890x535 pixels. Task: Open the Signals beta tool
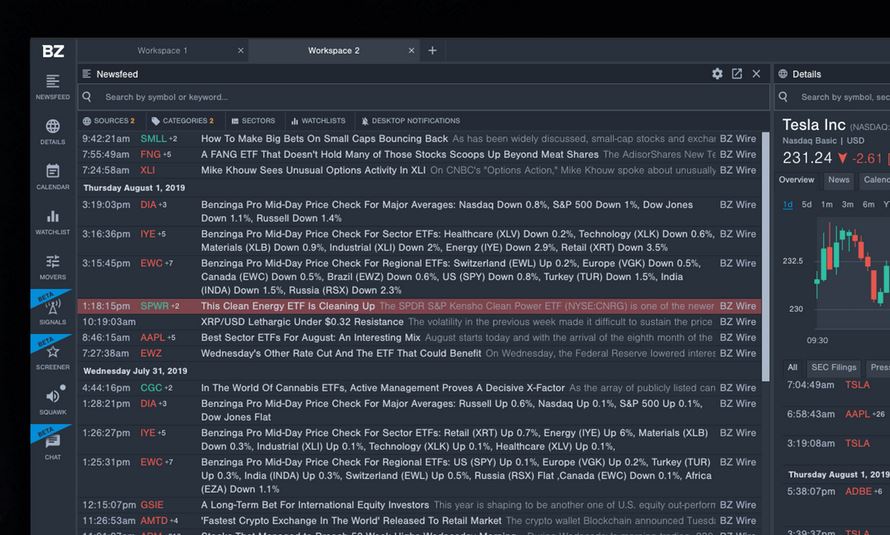pyautogui.click(x=53, y=311)
